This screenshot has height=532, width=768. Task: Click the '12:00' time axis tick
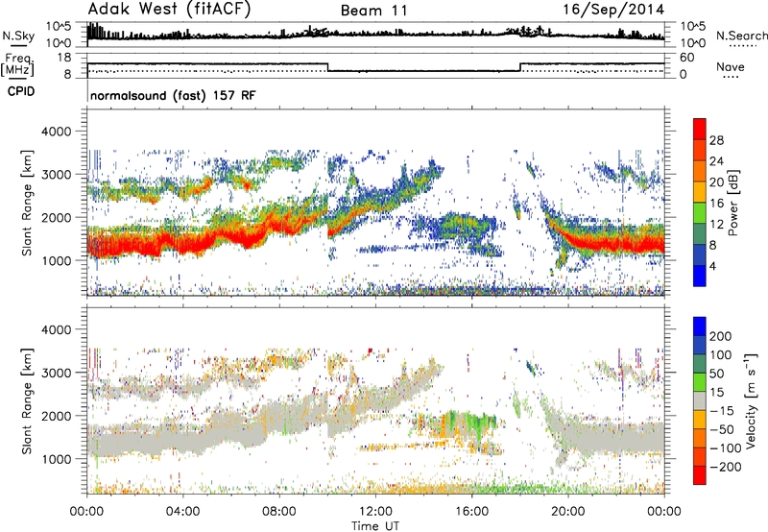[x=375, y=512]
